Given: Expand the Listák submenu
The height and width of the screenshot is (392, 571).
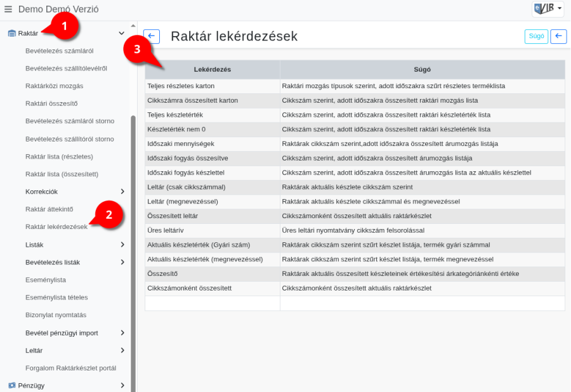Looking at the screenshot, I should [122, 245].
